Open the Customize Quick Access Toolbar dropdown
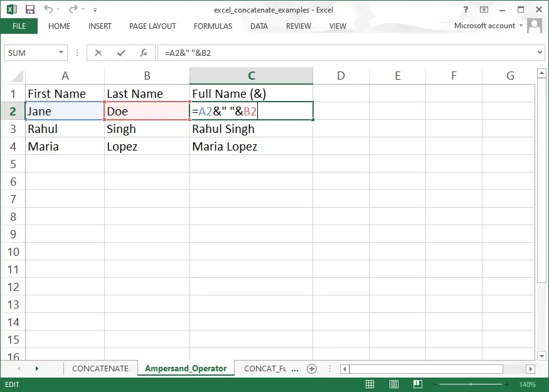 click(95, 10)
